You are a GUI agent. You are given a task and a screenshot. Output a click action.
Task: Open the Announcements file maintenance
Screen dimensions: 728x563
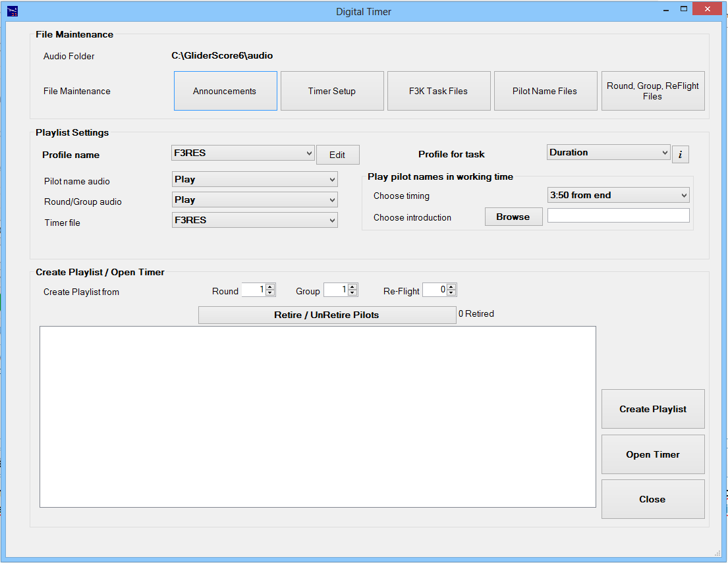point(225,91)
